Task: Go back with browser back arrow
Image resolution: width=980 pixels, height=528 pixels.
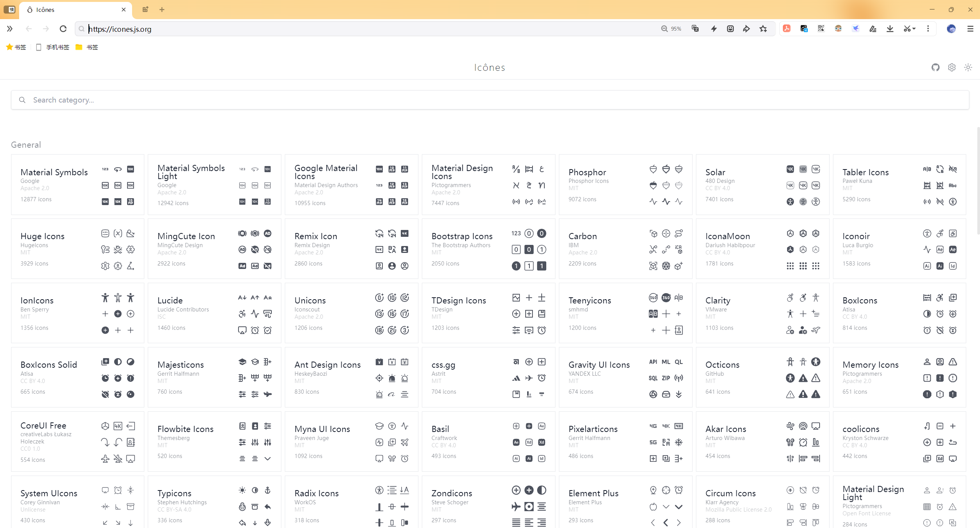Action: 29,29
